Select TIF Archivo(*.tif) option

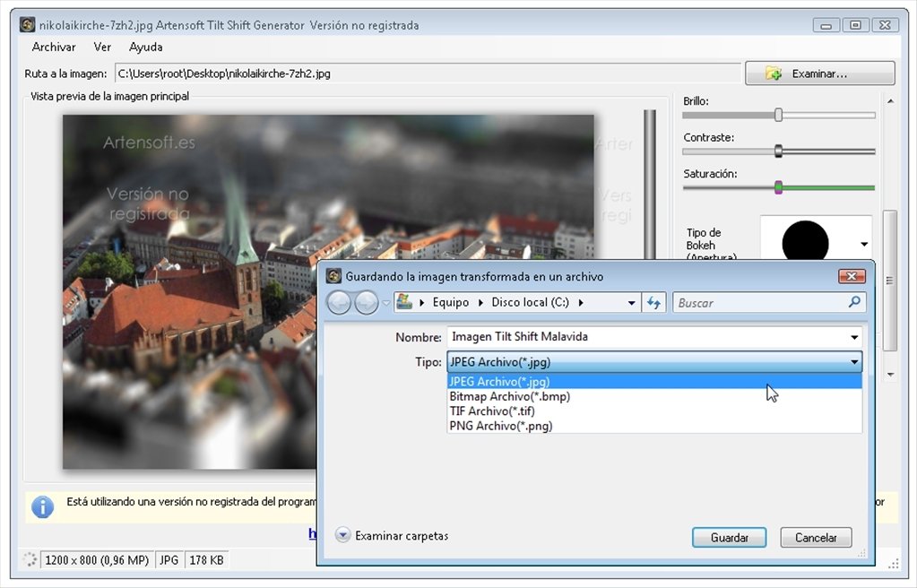click(654, 411)
